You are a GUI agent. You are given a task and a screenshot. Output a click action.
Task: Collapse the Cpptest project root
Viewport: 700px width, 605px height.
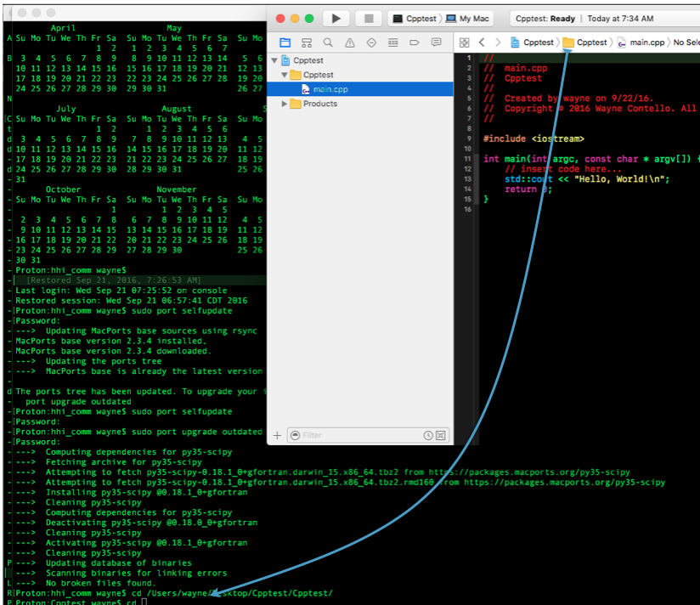(x=274, y=60)
